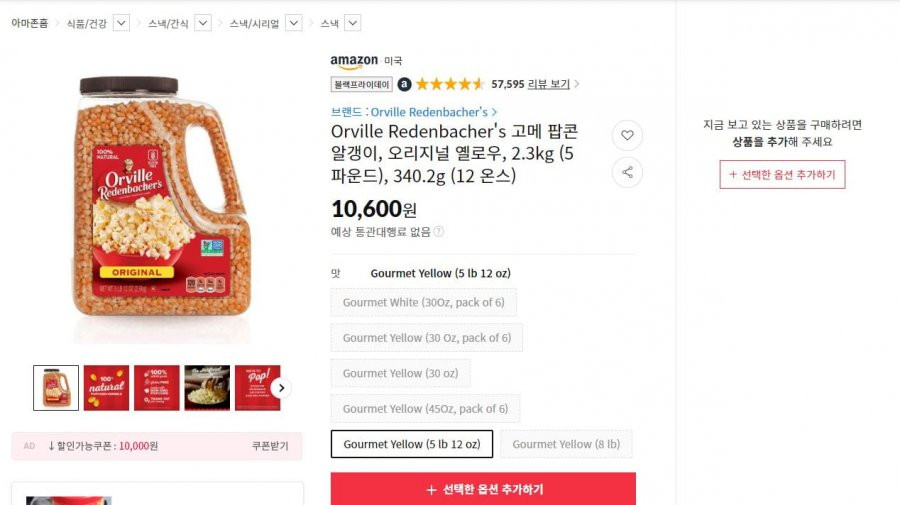This screenshot has width=900, height=505.
Task: Click 쿠폰받기 in the coupon banner
Action: pyautogui.click(x=270, y=446)
